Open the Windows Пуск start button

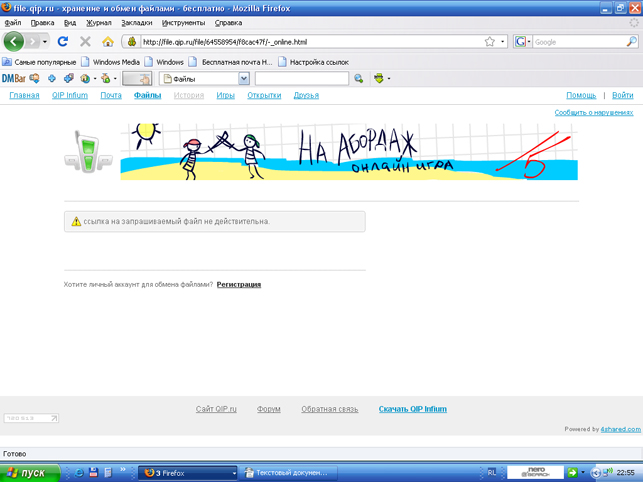tap(30, 473)
